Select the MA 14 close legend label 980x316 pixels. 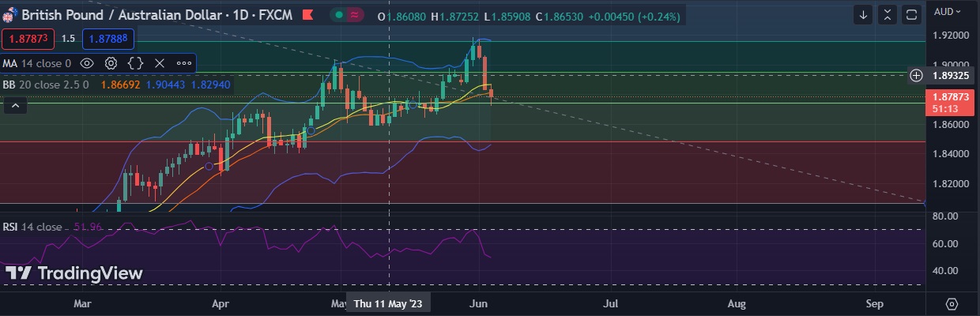(x=37, y=63)
